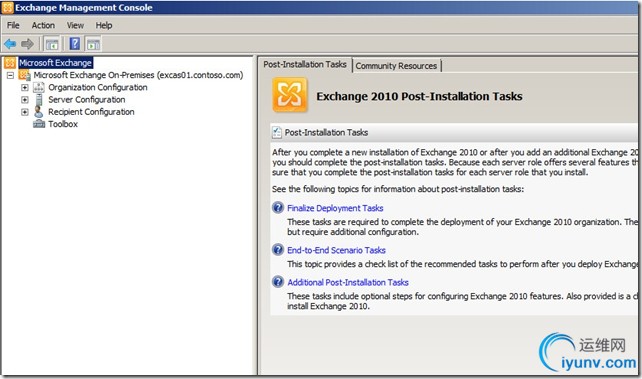Collapse the Microsoft Exchange On-Premises node
This screenshot has height=379, width=642.
10,75
